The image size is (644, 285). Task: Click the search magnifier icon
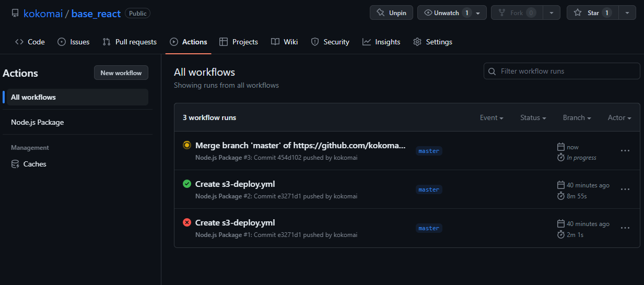(x=492, y=71)
